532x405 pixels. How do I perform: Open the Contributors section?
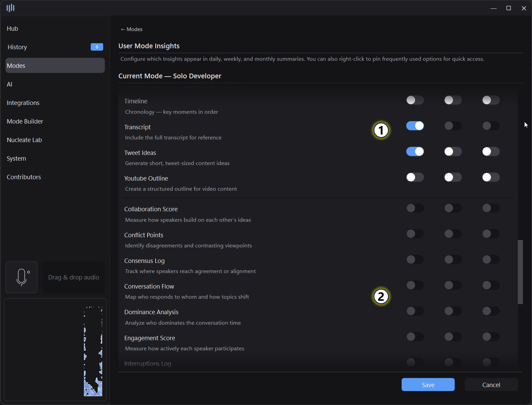pos(24,177)
